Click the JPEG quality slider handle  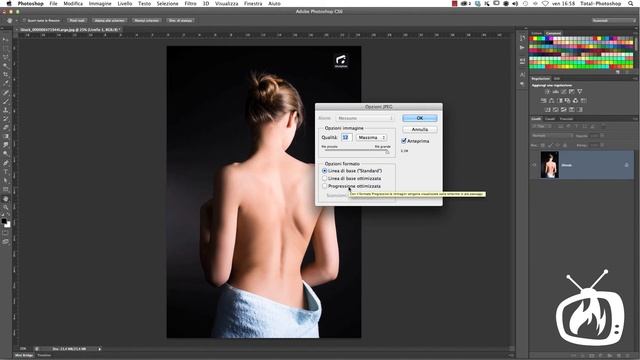pos(387,151)
